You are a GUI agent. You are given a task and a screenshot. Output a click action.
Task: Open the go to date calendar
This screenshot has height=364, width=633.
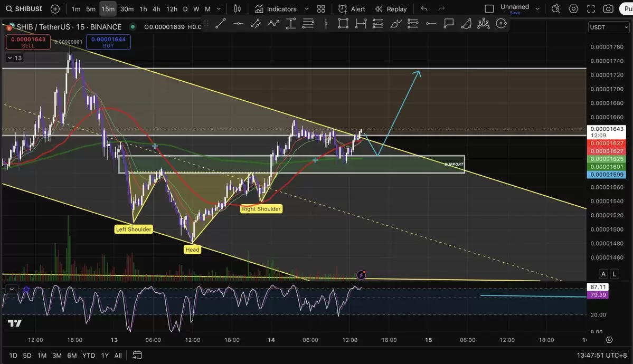coord(137,355)
